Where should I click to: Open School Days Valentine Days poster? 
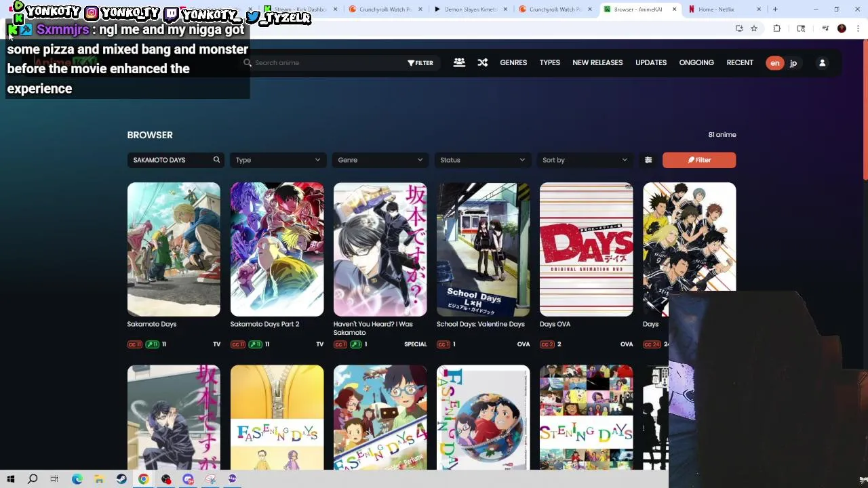click(483, 249)
